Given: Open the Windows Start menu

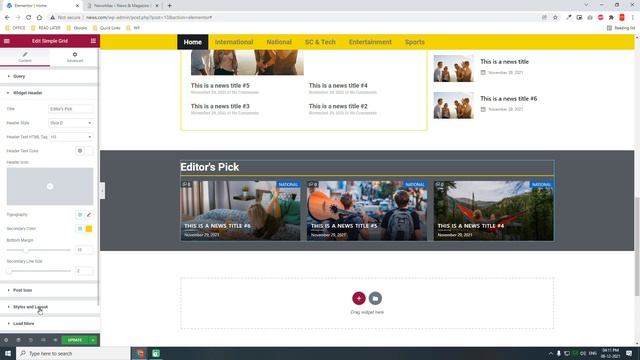Looking at the screenshot, I should 8,353.
